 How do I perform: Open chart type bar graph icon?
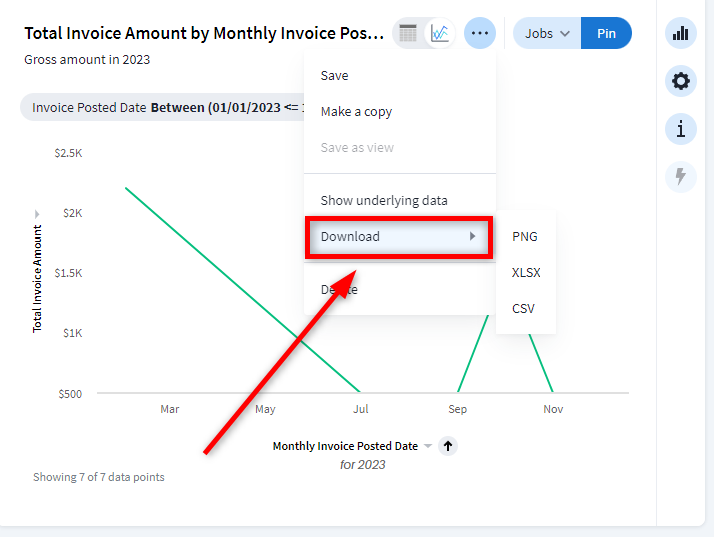point(681,33)
